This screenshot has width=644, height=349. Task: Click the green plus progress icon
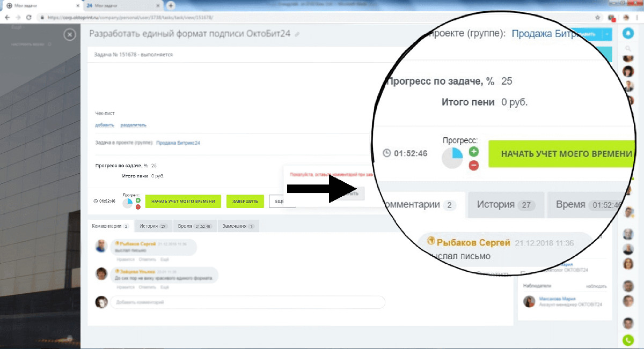(x=138, y=200)
